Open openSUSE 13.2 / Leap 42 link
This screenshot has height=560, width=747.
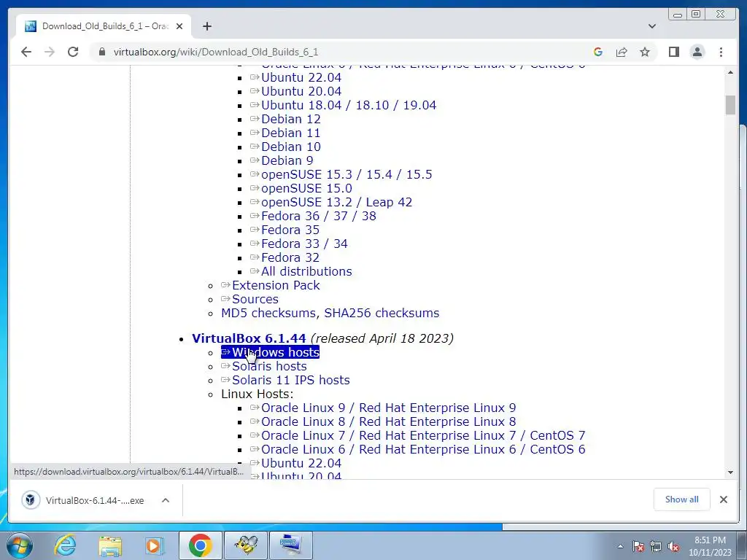coord(336,202)
